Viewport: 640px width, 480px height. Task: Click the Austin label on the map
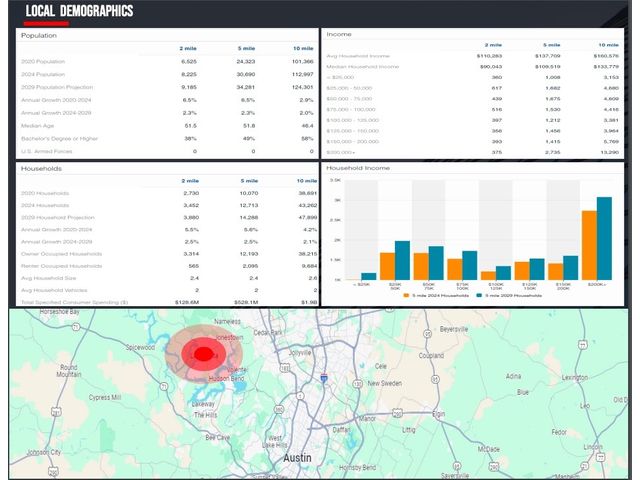click(297, 458)
